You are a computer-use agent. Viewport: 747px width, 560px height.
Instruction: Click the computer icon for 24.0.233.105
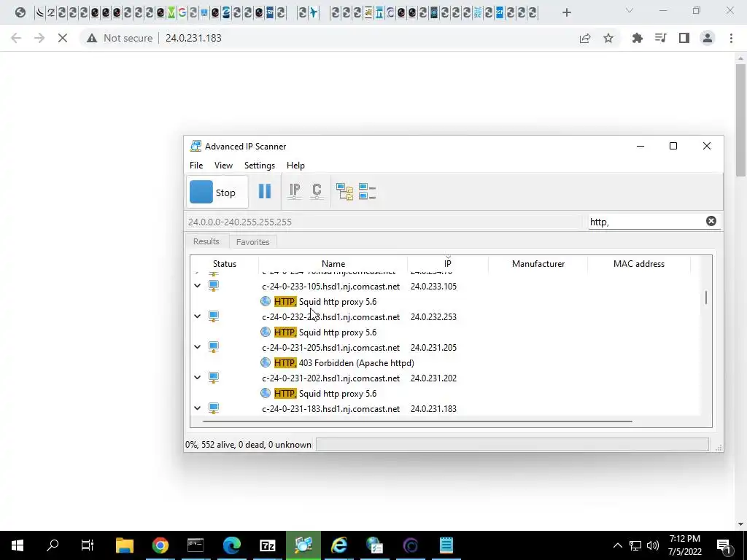point(214,286)
